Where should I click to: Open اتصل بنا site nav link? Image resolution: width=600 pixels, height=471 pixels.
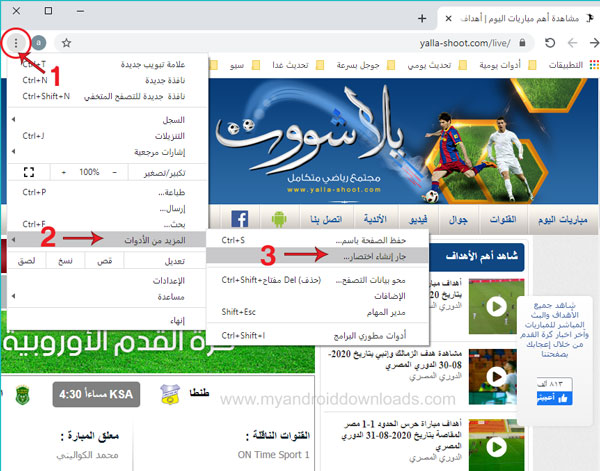[x=326, y=220]
